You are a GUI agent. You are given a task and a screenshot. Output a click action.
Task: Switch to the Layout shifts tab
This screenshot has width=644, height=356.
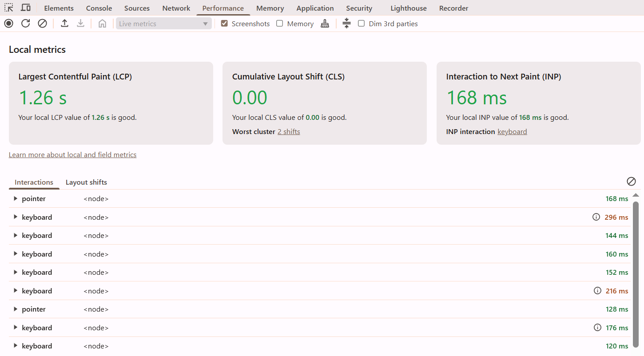(x=86, y=182)
